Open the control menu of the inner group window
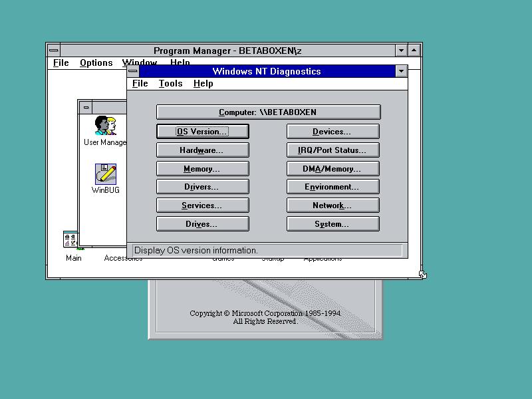This screenshot has width=532, height=399. [x=86, y=108]
